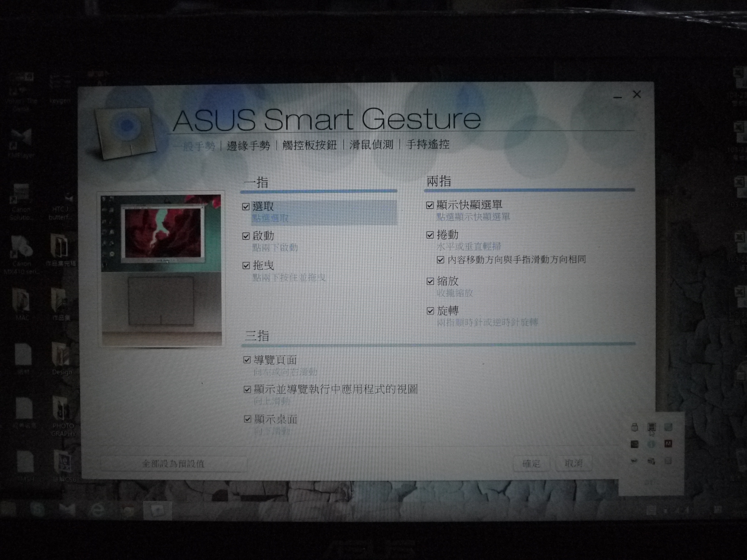Uncheck the 縮放 zoom gesture checkbox
The width and height of the screenshot is (747, 560).
[430, 281]
